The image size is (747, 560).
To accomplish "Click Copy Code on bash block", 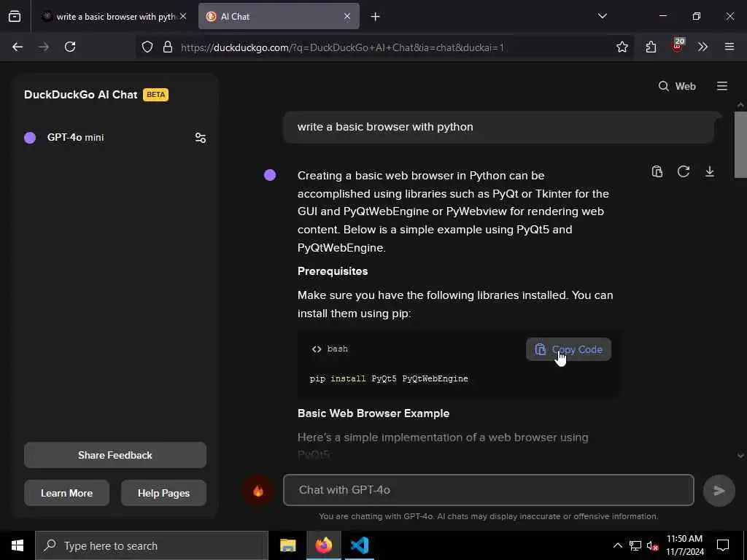I will click(568, 349).
